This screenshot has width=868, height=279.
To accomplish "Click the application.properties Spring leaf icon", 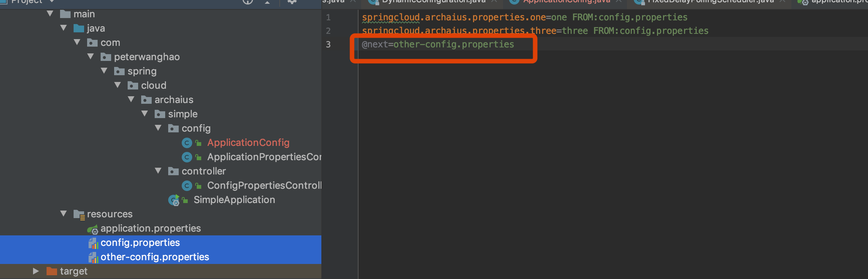I will click(x=92, y=229).
